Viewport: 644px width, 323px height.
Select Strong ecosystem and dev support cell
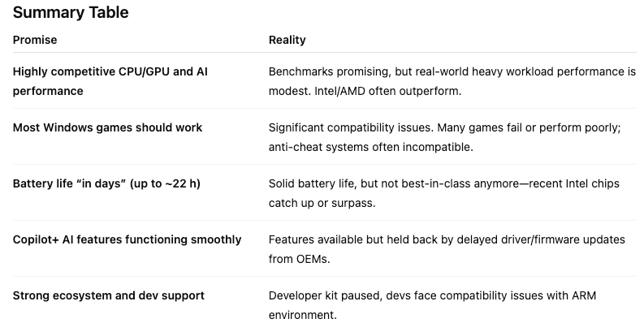click(x=109, y=295)
